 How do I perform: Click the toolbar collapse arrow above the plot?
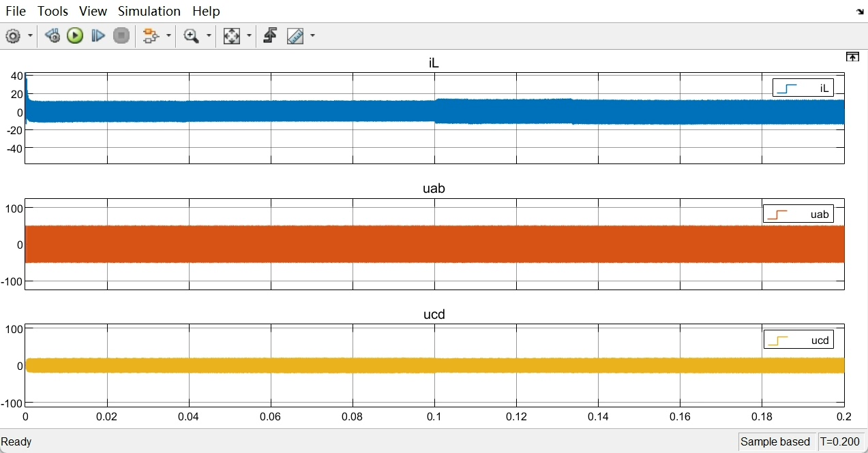(852, 57)
